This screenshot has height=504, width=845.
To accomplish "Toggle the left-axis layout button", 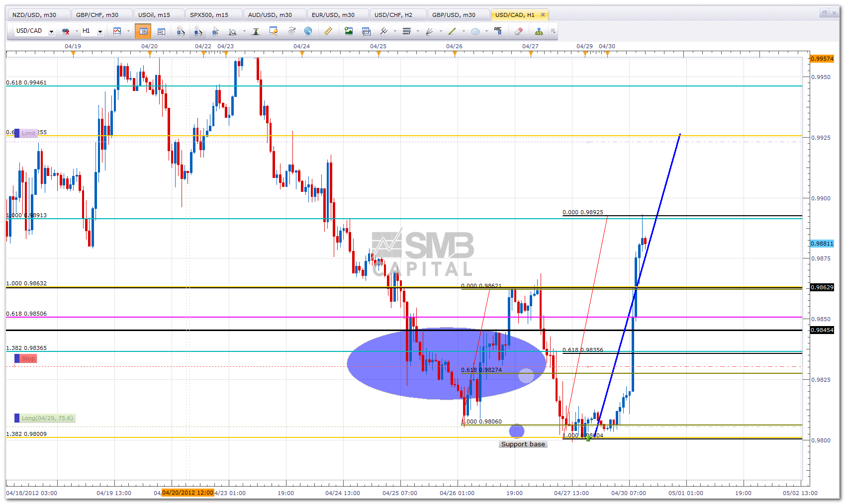I will (161, 31).
